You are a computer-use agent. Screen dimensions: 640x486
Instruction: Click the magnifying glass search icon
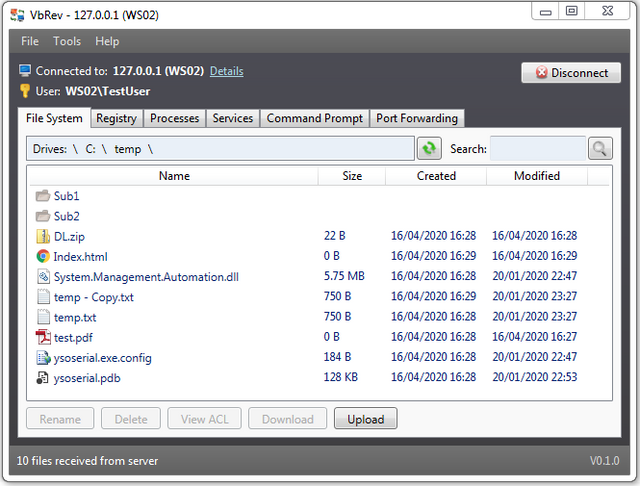point(600,149)
